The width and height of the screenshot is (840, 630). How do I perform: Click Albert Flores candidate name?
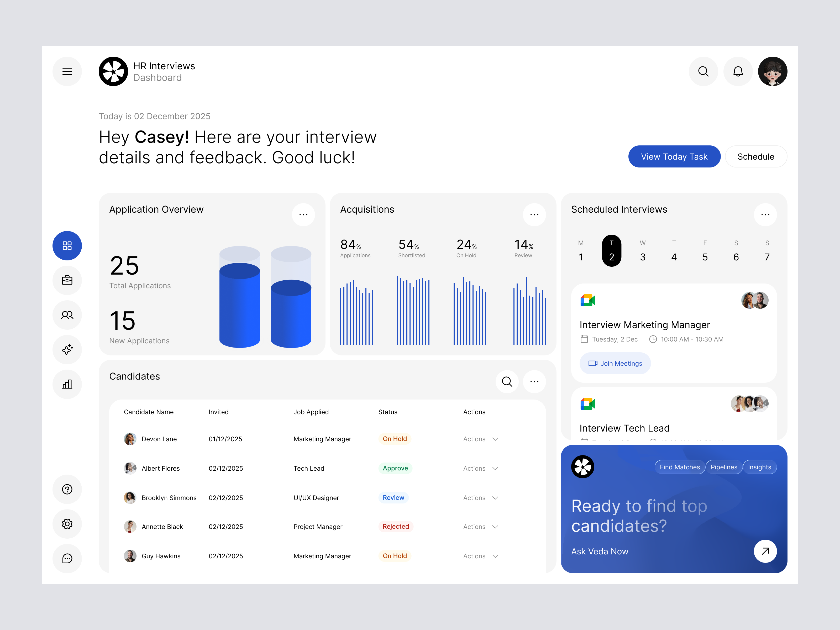point(161,469)
